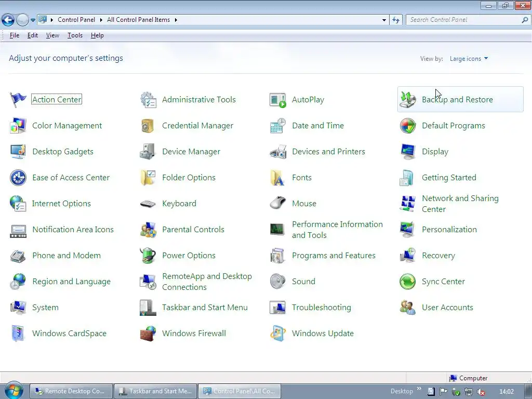This screenshot has height=399, width=532.
Task: Open the Windows Update icon
Action: (278, 334)
